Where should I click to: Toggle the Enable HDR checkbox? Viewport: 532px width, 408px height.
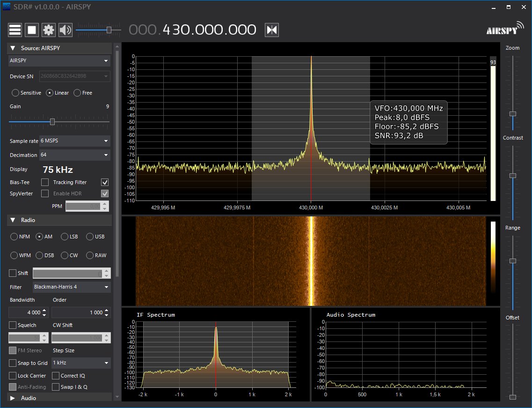tap(105, 193)
